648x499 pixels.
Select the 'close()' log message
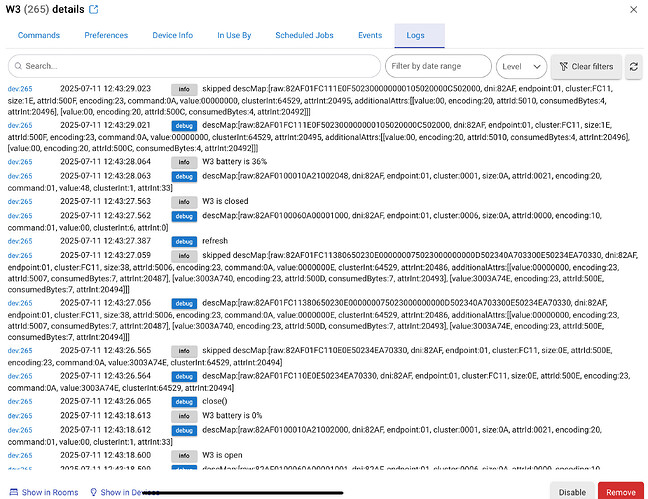tap(214, 401)
